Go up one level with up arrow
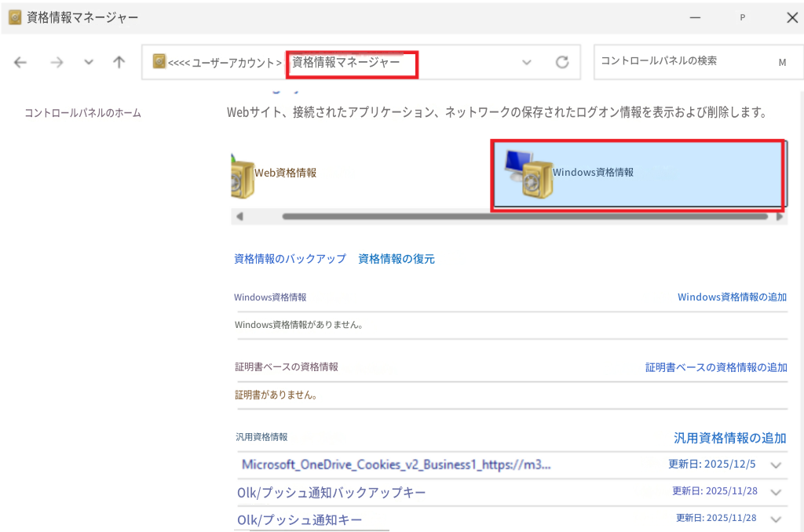The image size is (804, 532). (x=119, y=63)
